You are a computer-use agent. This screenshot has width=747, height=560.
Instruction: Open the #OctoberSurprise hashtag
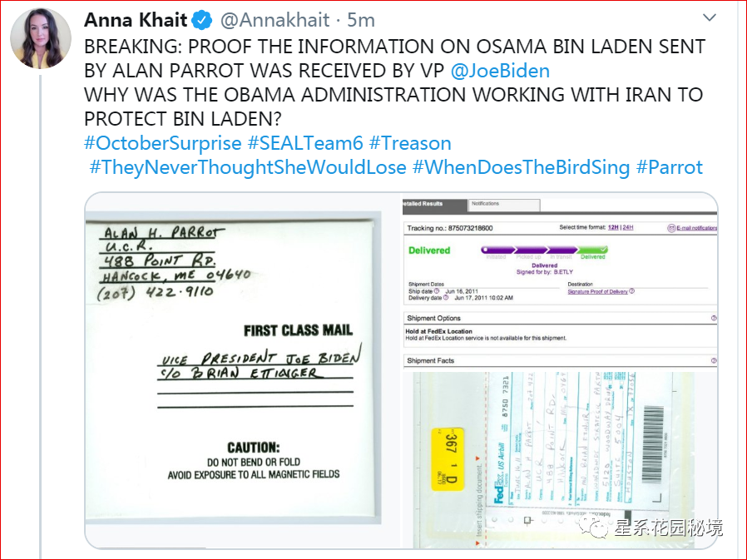pyautogui.click(x=163, y=143)
